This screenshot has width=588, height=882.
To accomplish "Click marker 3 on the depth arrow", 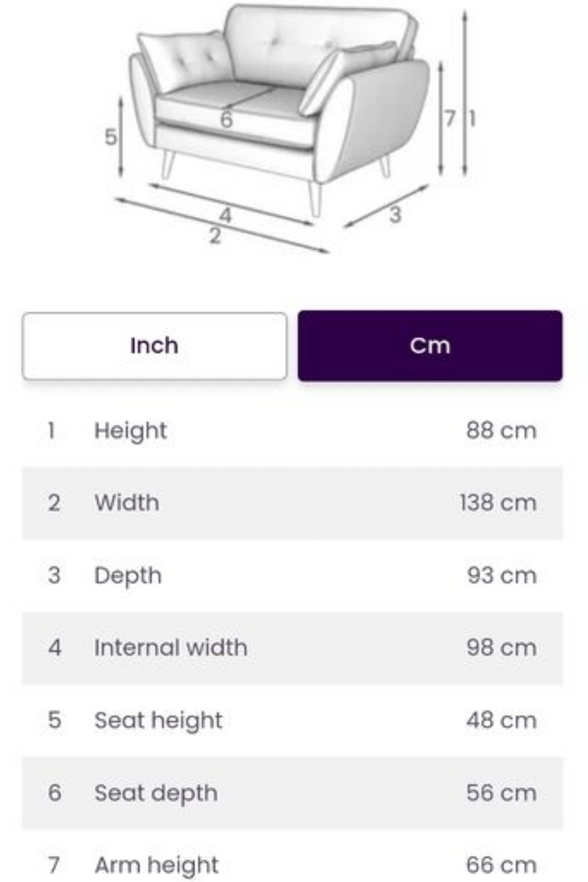I will 395,215.
